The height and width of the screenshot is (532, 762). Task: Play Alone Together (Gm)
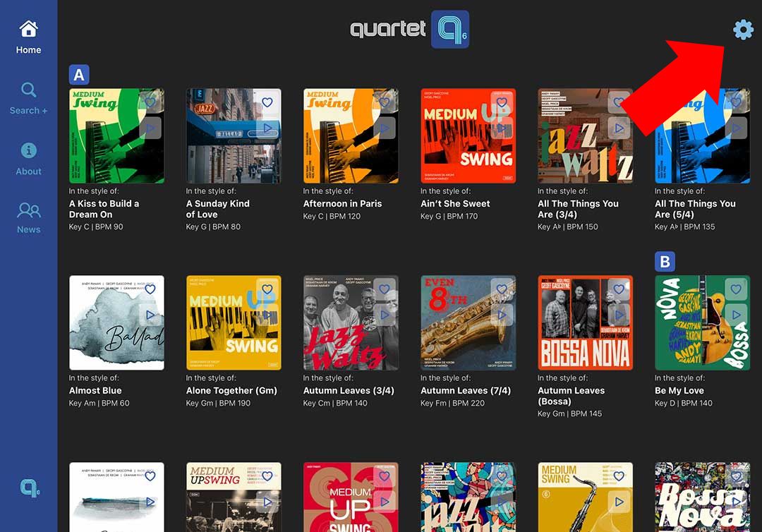coord(267,315)
